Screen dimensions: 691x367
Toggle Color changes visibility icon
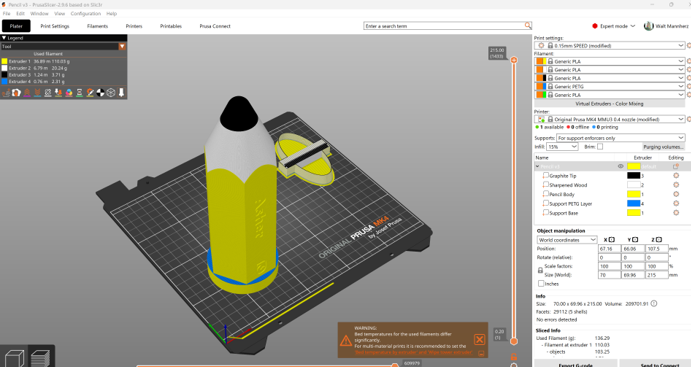[x=69, y=93]
